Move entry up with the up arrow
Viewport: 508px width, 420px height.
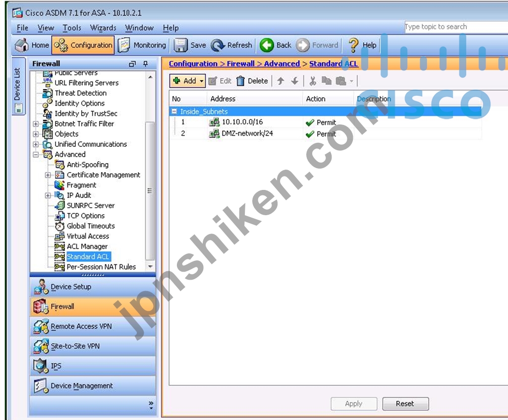click(x=281, y=81)
